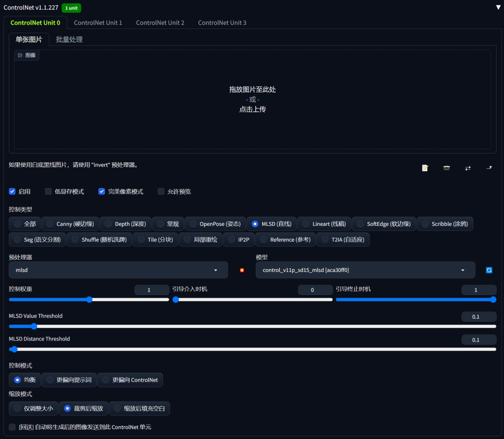Select the OpenPose 姿态 control type
This screenshot has height=439, width=504.
(215, 223)
